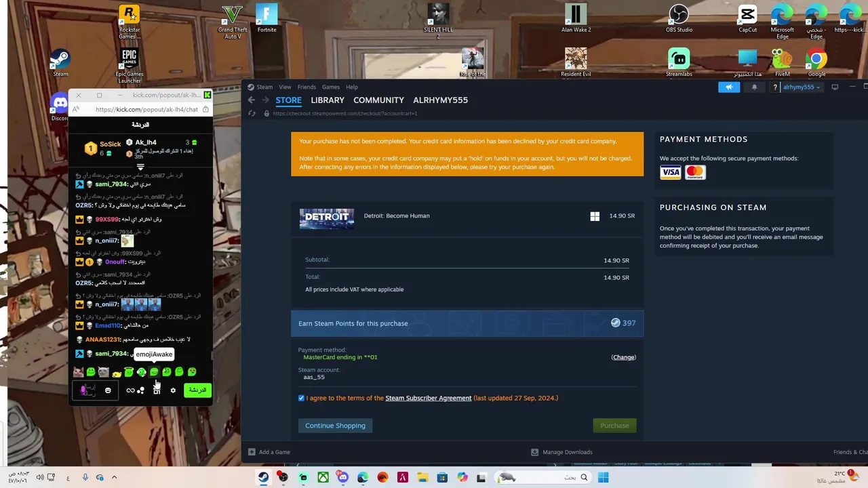Open the Steam Subscriber Agreement link
Image resolution: width=868 pixels, height=488 pixels.
(429, 398)
